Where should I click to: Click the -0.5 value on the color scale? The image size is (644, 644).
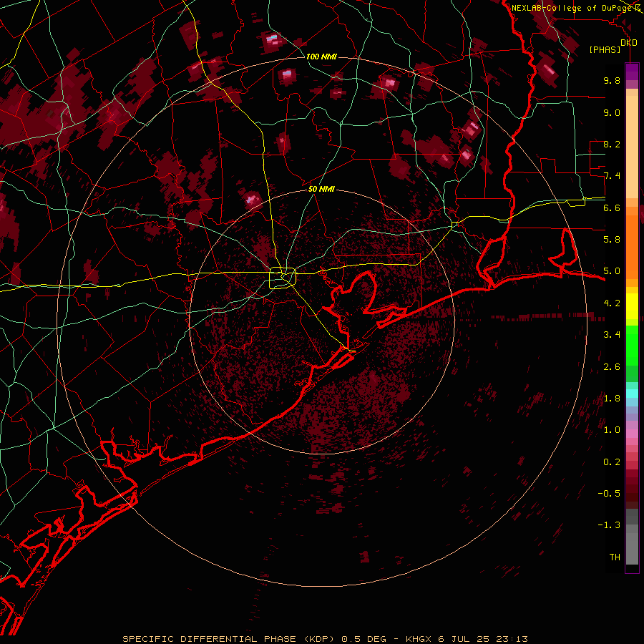pyautogui.click(x=609, y=494)
